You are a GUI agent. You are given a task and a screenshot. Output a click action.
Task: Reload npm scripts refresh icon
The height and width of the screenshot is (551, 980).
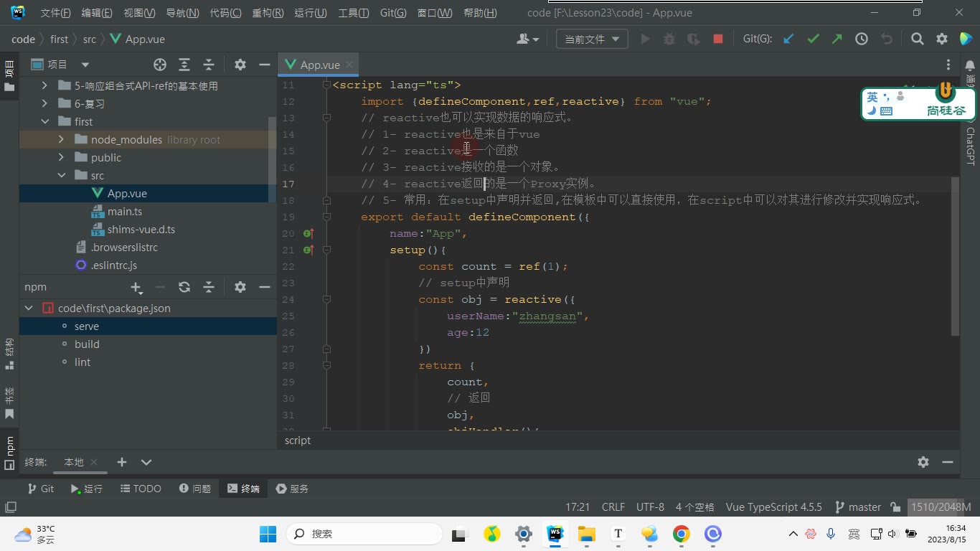tap(184, 287)
